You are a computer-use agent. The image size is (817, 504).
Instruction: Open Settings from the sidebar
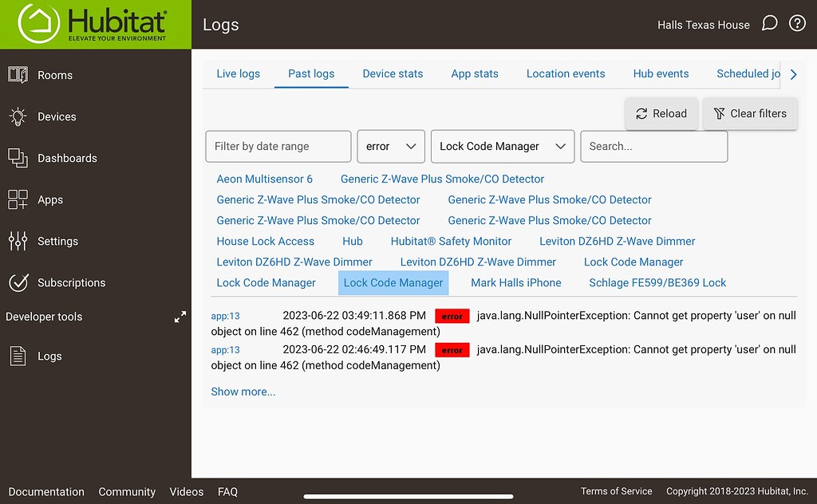pos(57,241)
